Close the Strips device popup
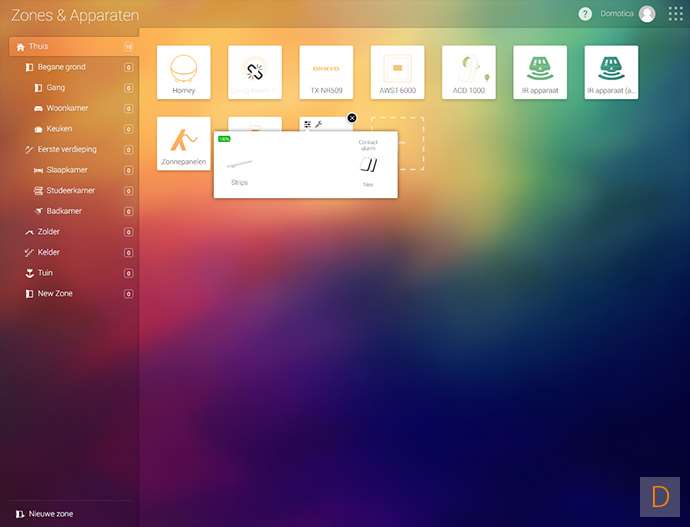The height and width of the screenshot is (527, 690). (352, 118)
